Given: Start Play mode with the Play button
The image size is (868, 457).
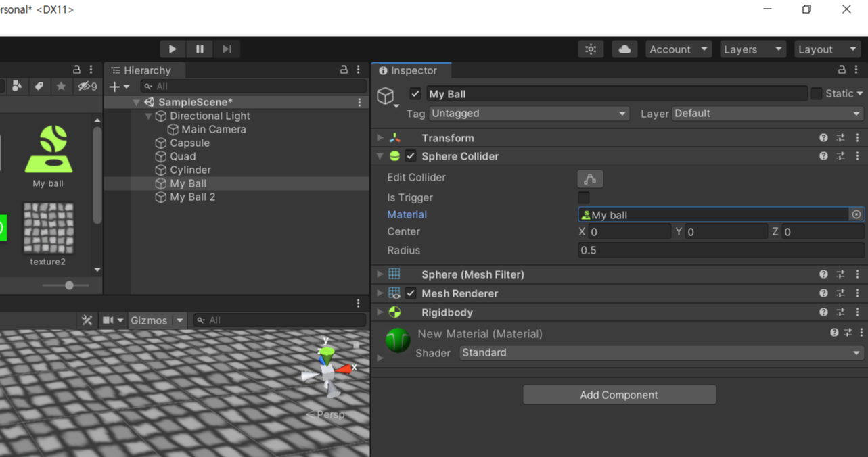Looking at the screenshot, I should click(173, 49).
